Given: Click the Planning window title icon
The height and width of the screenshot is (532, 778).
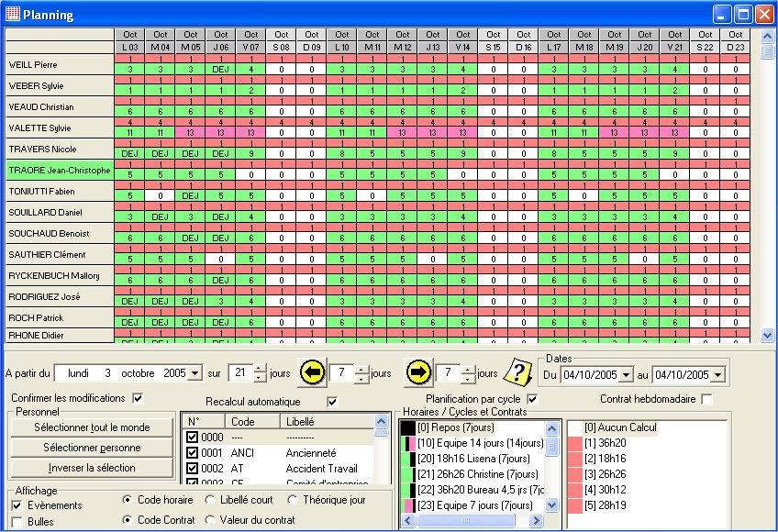Looking at the screenshot, I should 13,14.
